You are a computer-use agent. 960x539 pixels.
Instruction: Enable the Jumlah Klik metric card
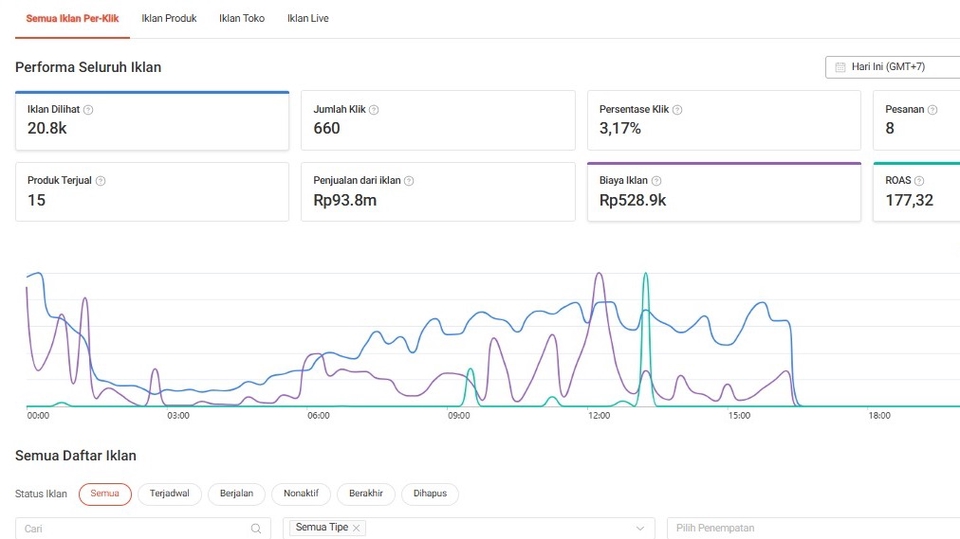(437, 121)
